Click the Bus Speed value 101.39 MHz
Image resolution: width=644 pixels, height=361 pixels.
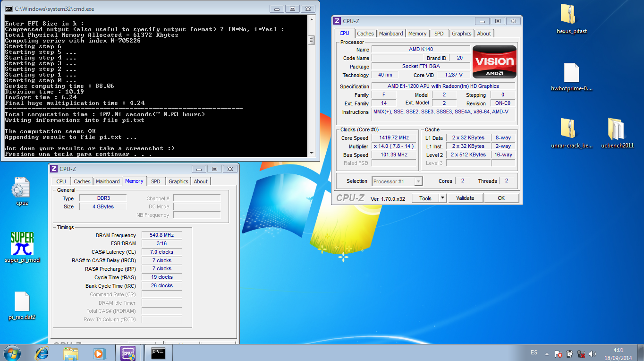coord(395,155)
